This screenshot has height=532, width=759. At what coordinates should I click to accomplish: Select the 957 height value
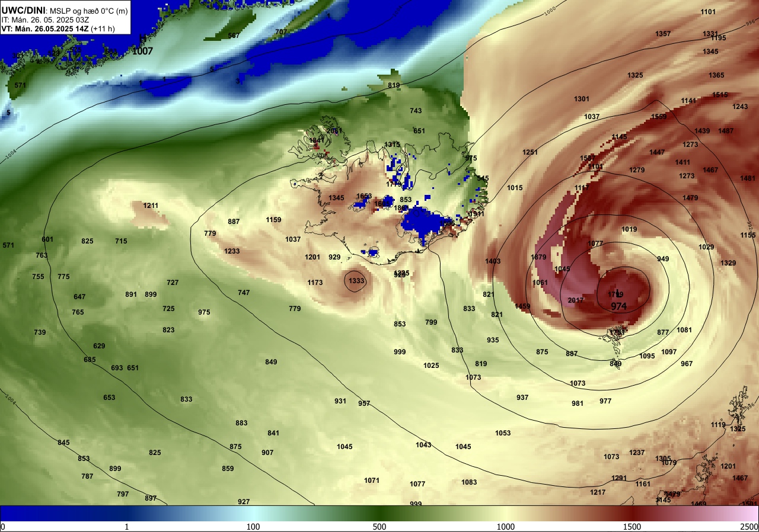click(x=364, y=403)
